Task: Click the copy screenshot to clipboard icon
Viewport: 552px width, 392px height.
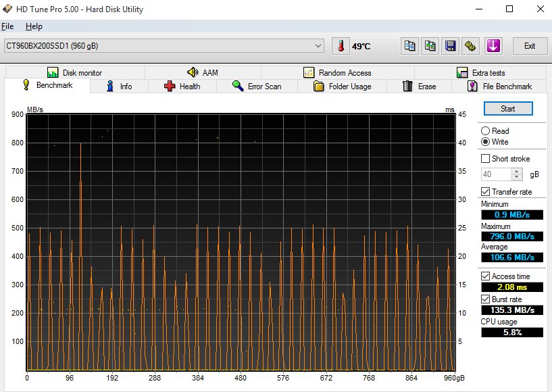Action: pyautogui.click(x=430, y=46)
